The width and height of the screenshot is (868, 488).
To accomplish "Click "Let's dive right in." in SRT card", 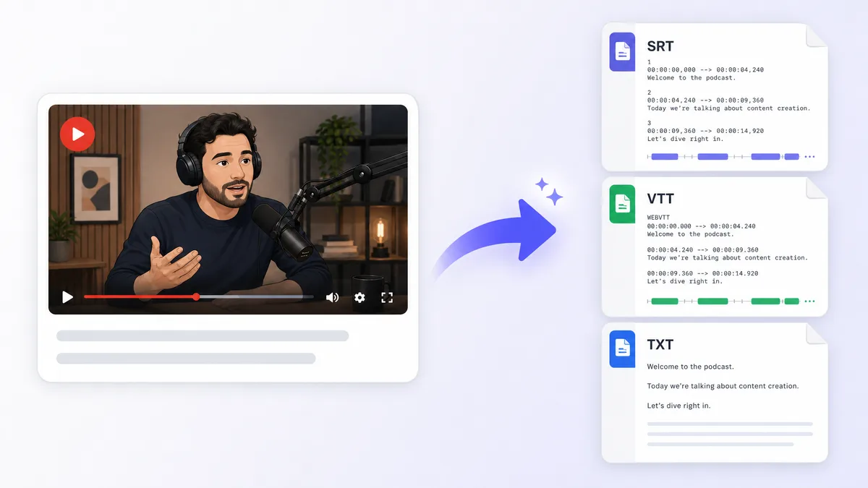I will [684, 139].
